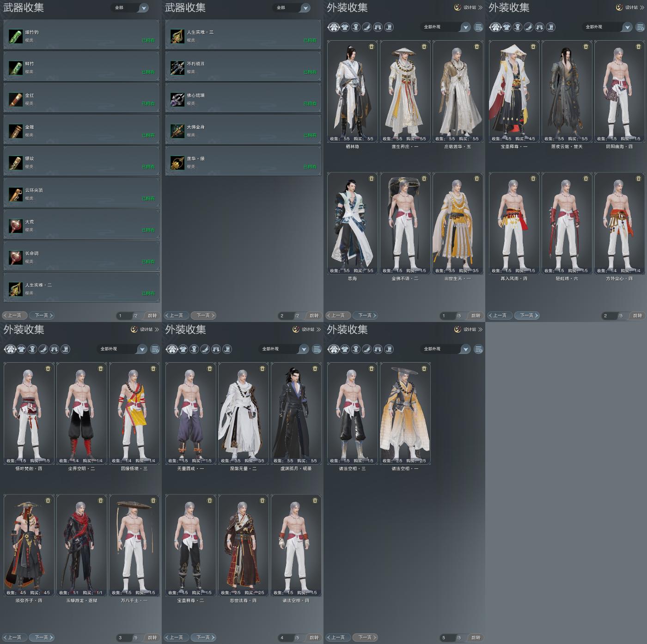Click 上一页 on weapon page 2 panel
The image size is (647, 644).
(177, 316)
